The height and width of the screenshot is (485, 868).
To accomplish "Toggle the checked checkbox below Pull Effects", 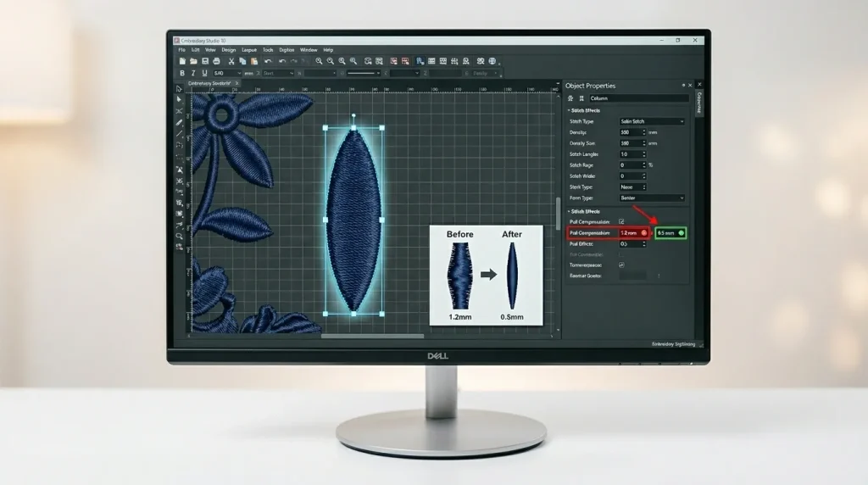I will click(621, 265).
